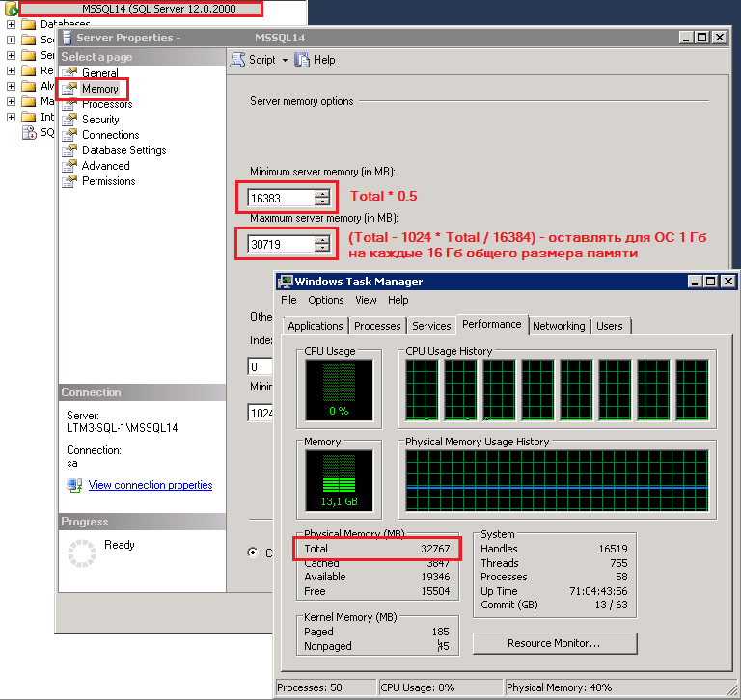Screen dimensions: 741x700
Task: Select the General page icon
Action: [69, 72]
